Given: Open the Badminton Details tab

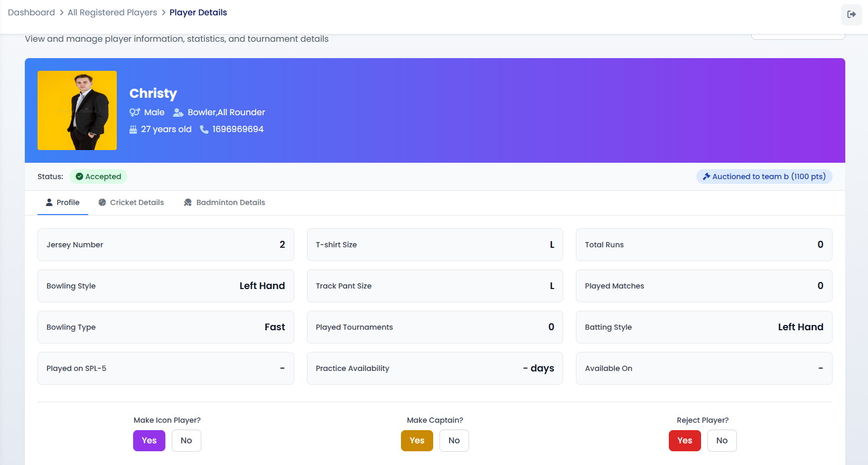Looking at the screenshot, I should pos(225,202).
